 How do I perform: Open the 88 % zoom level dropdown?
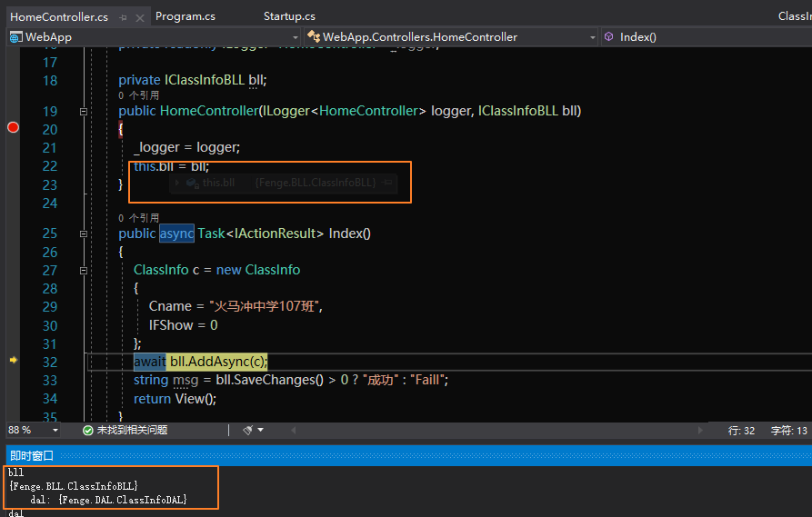[x=56, y=430]
